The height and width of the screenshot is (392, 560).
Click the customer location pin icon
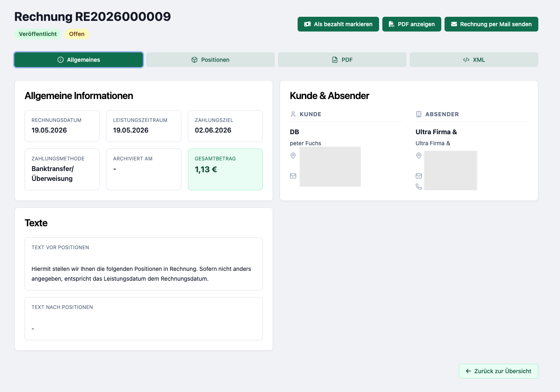293,155
